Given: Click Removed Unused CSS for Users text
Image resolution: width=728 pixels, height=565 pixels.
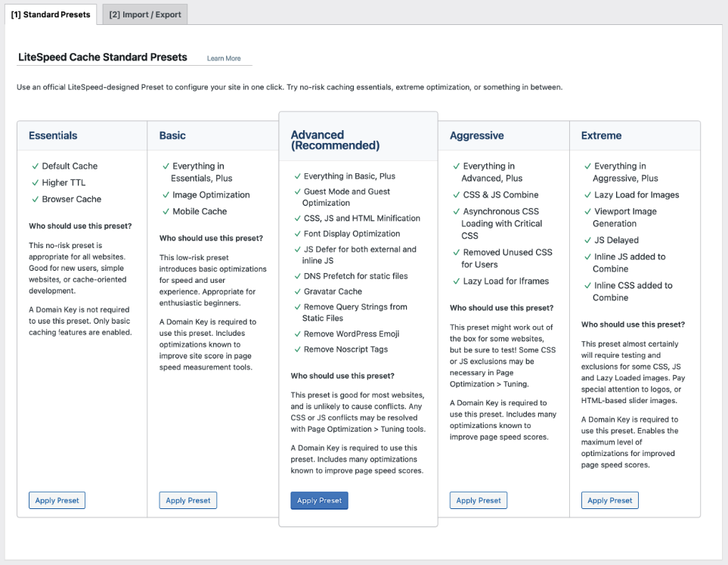Looking at the screenshot, I should tap(507, 259).
